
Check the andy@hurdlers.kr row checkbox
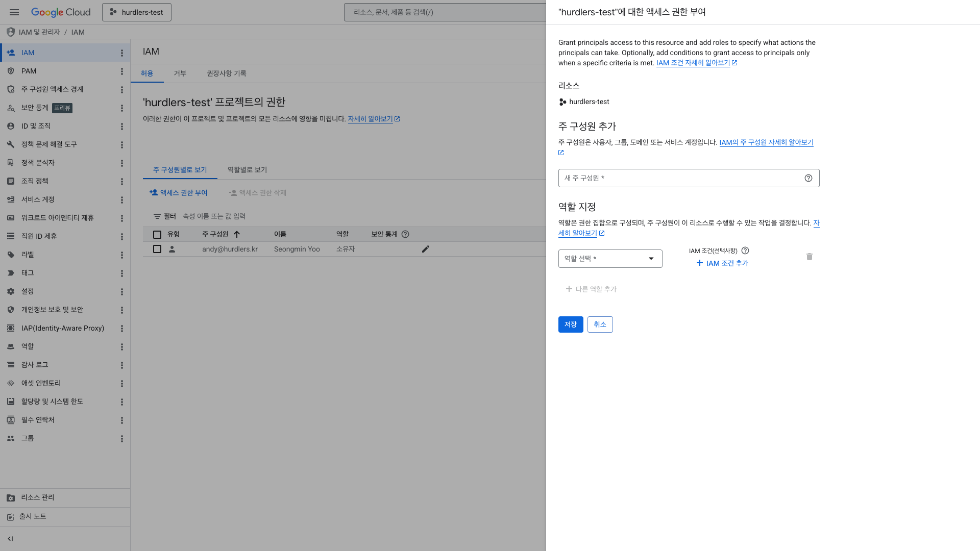tap(157, 249)
